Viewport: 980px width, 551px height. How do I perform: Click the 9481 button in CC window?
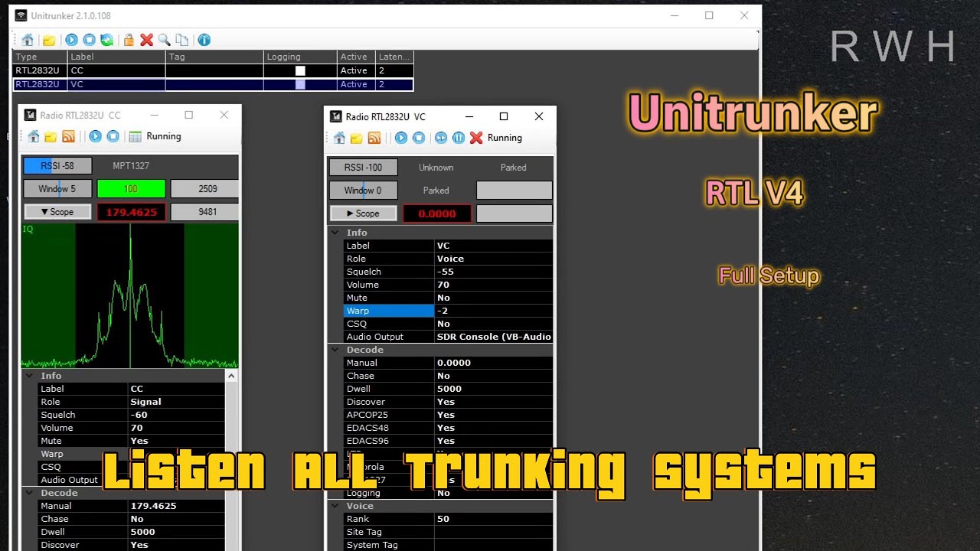pyautogui.click(x=204, y=212)
